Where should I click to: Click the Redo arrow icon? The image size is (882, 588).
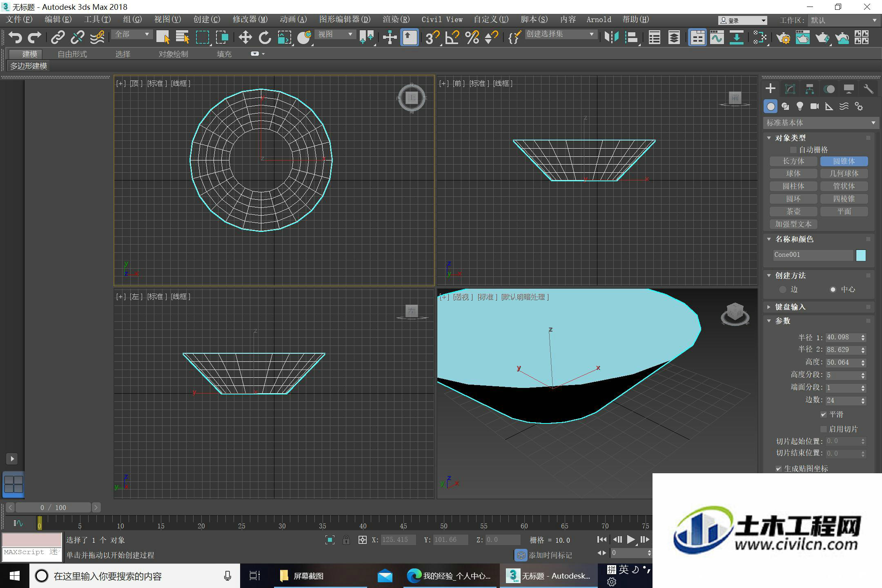(x=34, y=38)
